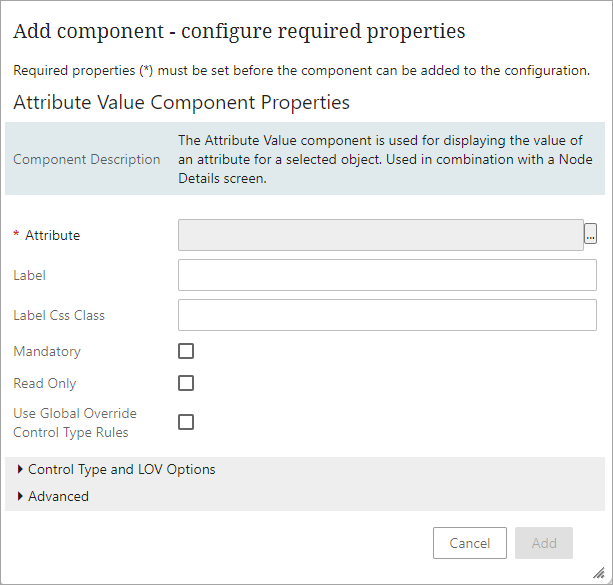Click the Add button
613x585 pixels.
(x=544, y=543)
